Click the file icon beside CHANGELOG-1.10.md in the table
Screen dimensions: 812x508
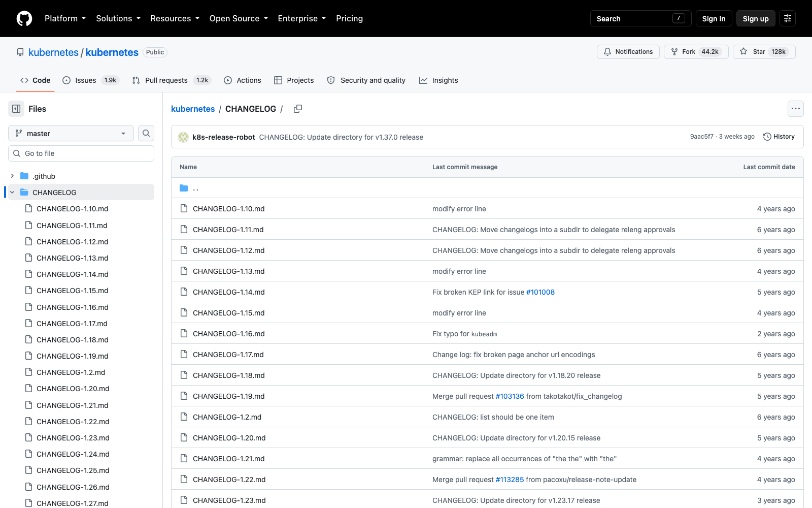[x=184, y=209]
